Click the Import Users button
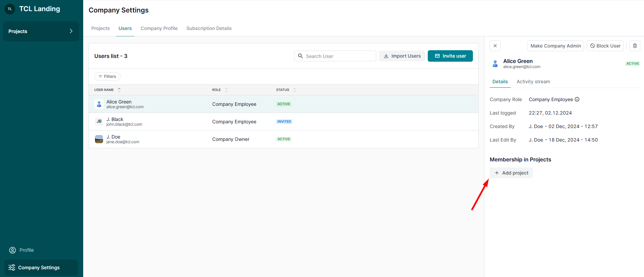This screenshot has height=277, width=644. (402, 56)
